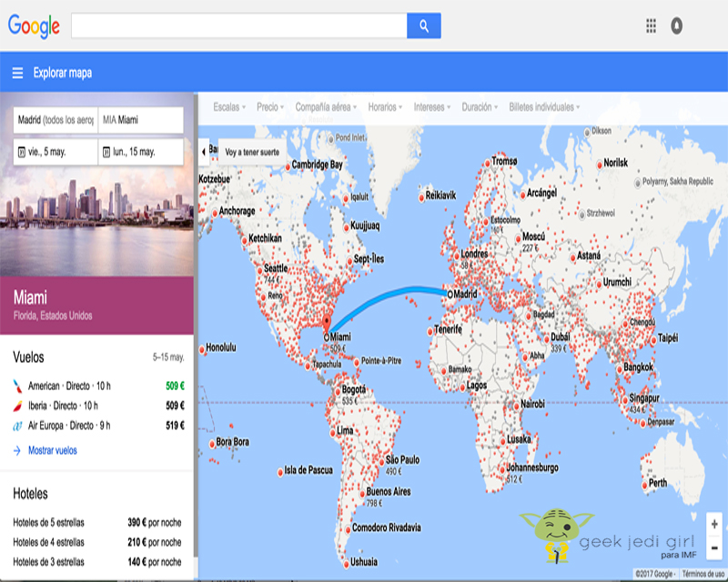Click the Buenos Aires map label
Image resolution: width=728 pixels, height=582 pixels.
[x=389, y=491]
